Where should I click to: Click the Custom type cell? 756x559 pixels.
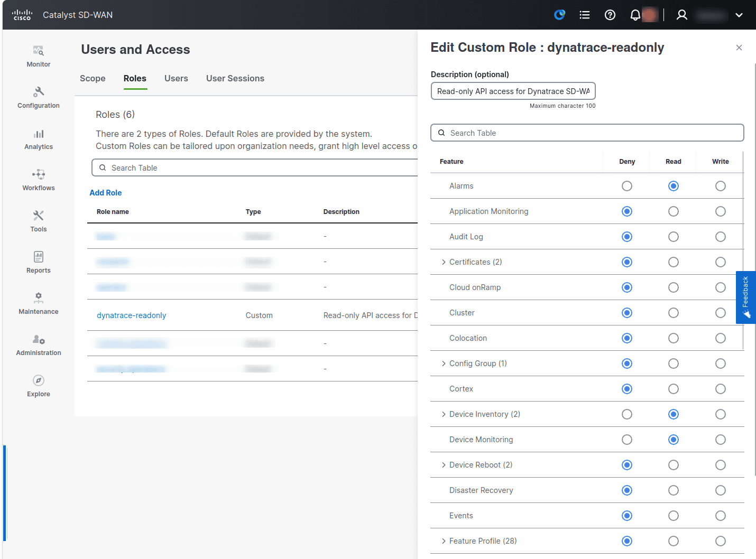[259, 315]
